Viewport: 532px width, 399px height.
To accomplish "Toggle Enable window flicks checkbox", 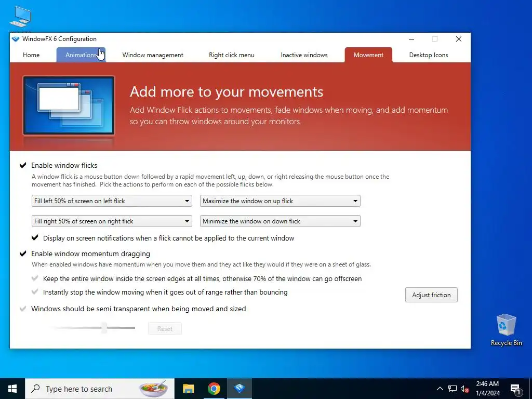I will (x=23, y=165).
